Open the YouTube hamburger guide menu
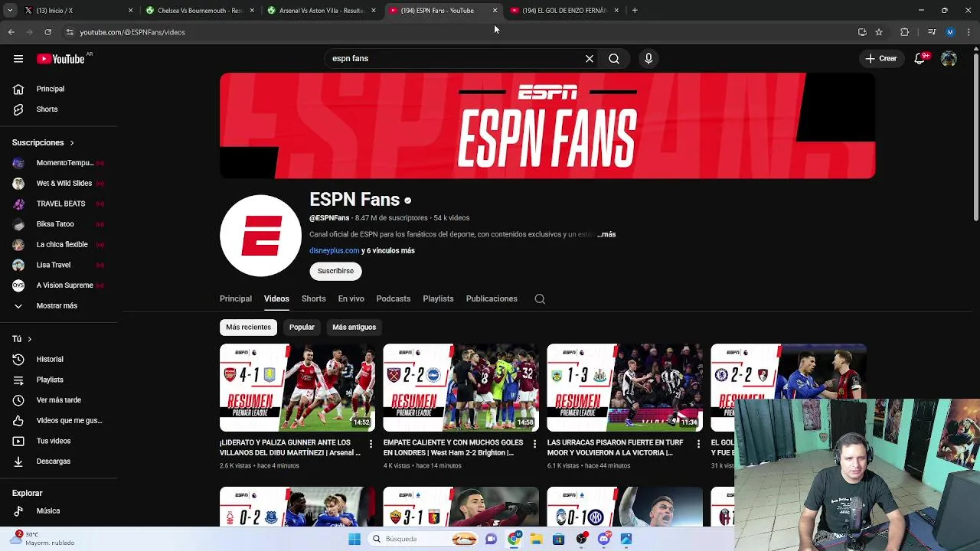980x551 pixels. pos(18,59)
